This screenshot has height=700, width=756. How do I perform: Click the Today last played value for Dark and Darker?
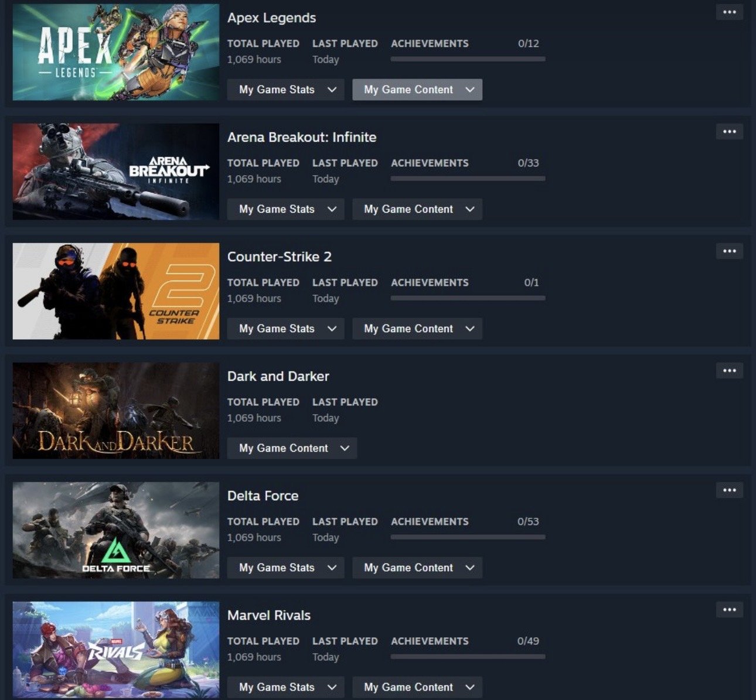pos(326,418)
